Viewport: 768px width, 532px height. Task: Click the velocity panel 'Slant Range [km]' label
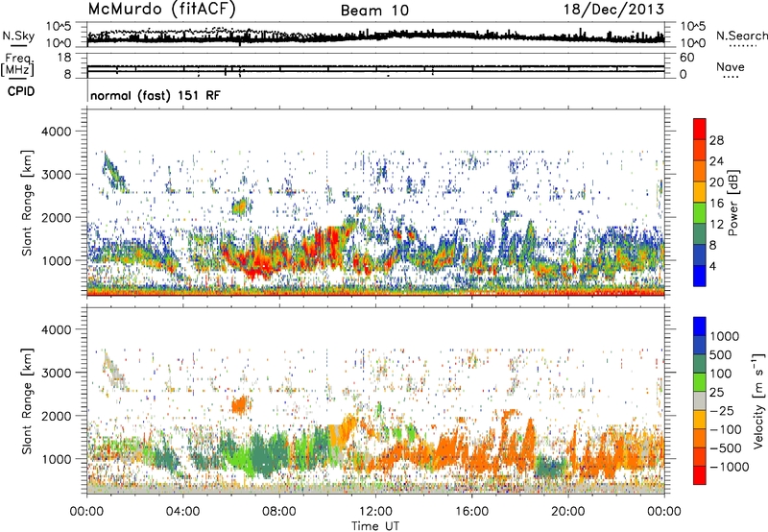[27, 400]
